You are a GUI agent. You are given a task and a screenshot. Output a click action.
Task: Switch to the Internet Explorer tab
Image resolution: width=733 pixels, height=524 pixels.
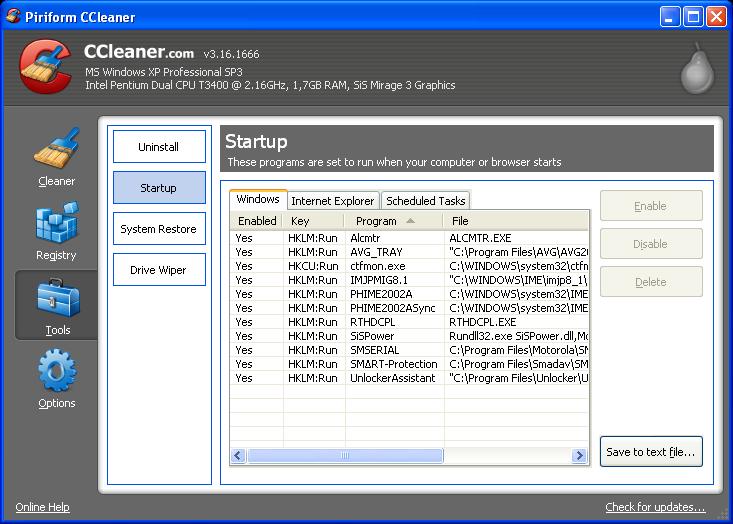point(333,201)
